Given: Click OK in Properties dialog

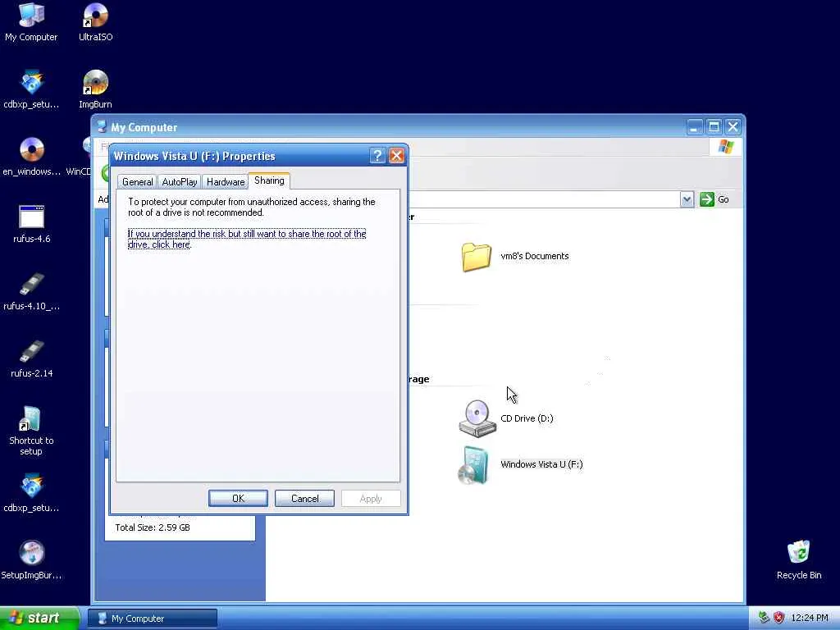Looking at the screenshot, I should click(x=238, y=498).
